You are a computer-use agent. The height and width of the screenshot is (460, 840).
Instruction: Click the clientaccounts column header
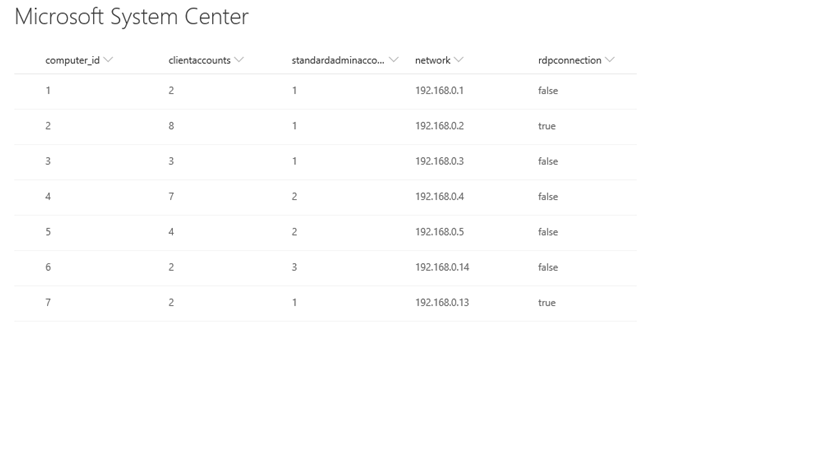(x=199, y=60)
